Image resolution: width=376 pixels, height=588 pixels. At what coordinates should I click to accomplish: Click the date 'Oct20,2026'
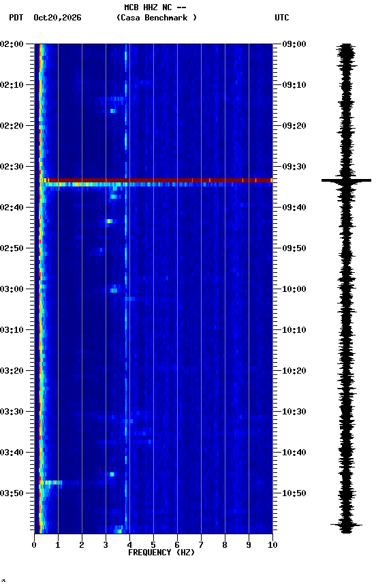[x=57, y=18]
